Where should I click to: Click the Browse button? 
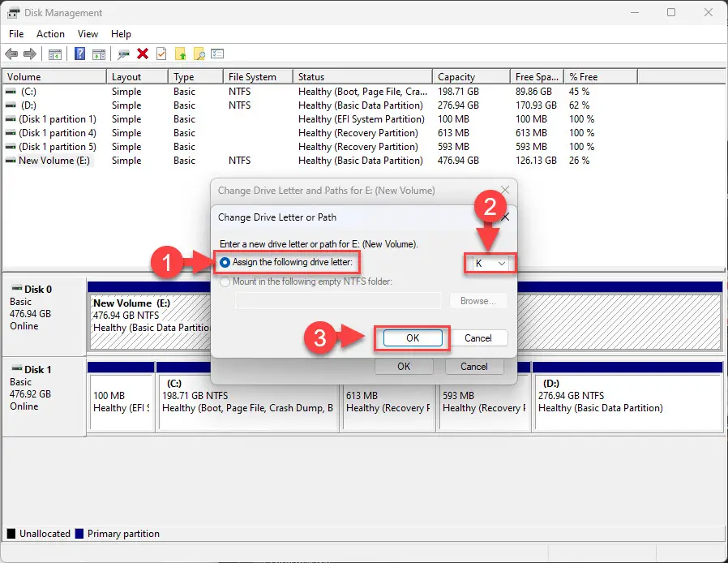click(478, 300)
